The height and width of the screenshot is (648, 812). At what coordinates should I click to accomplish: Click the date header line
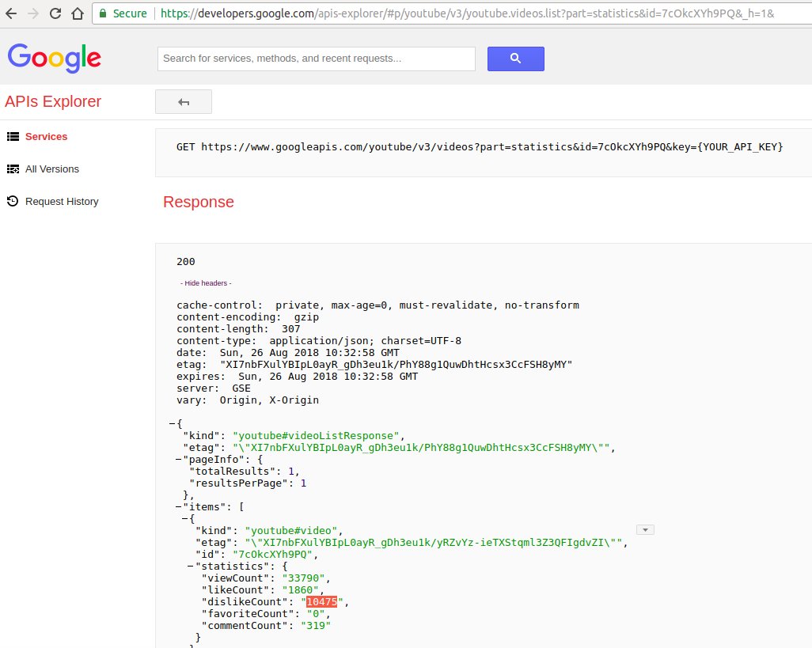click(x=288, y=353)
